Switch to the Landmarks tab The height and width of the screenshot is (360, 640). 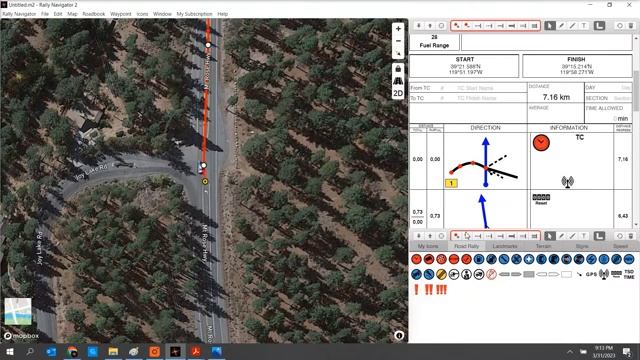[505, 246]
